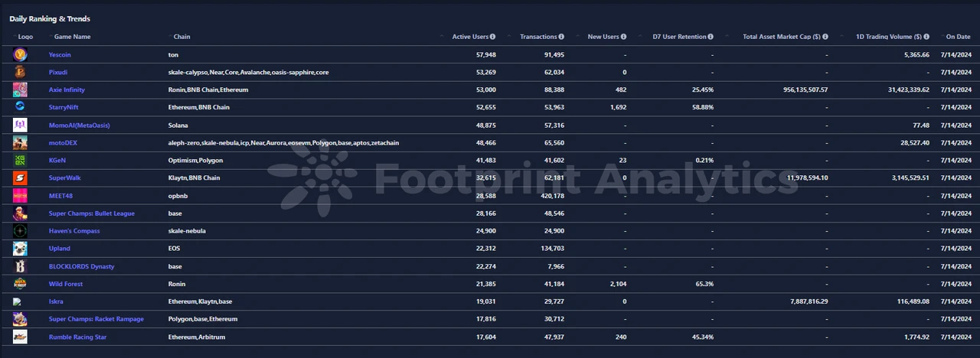The width and height of the screenshot is (980, 358).
Task: Open the Haven's Compass link
Action: pyautogui.click(x=74, y=231)
